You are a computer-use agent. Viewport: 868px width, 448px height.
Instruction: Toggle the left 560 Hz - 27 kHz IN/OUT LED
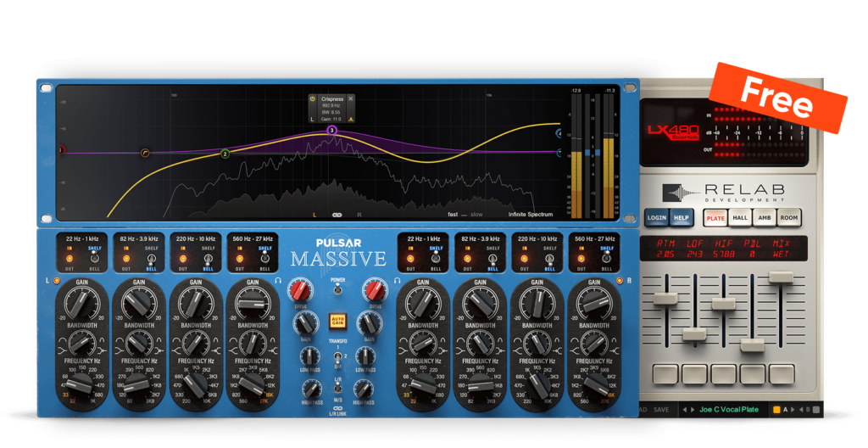click(x=240, y=259)
